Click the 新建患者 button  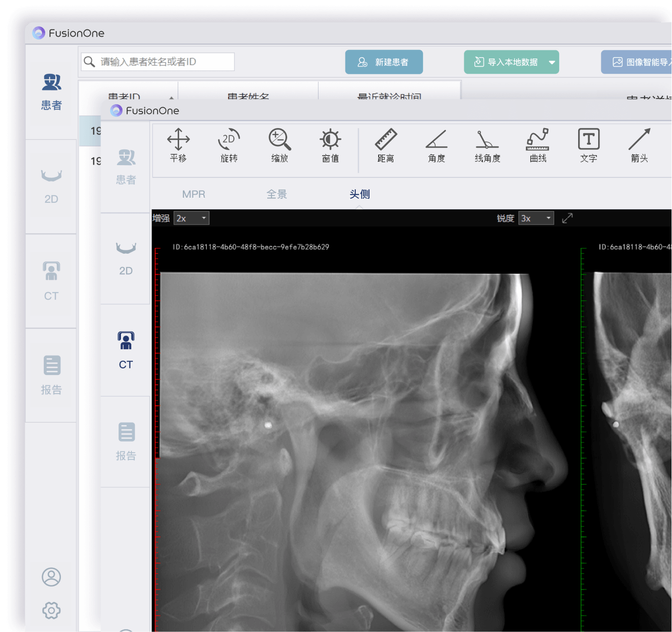click(384, 62)
